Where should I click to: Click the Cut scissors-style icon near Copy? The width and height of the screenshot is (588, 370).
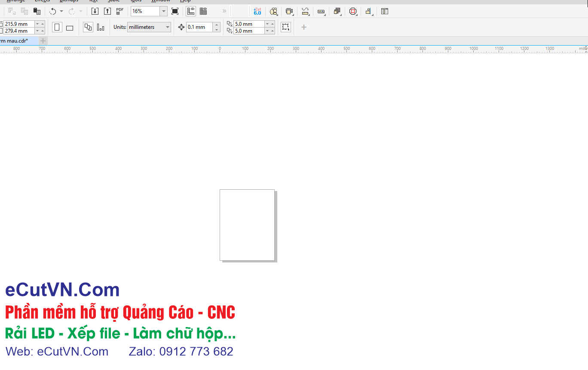(x=12, y=11)
